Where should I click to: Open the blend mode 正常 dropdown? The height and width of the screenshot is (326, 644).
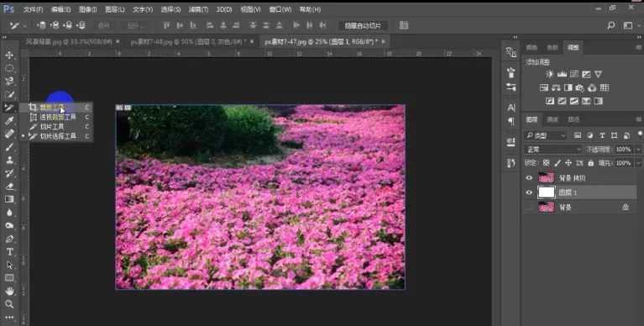[x=553, y=150]
